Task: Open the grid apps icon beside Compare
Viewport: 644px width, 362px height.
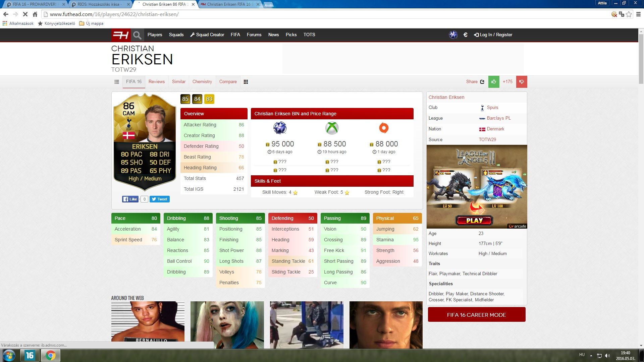Action: tap(246, 82)
